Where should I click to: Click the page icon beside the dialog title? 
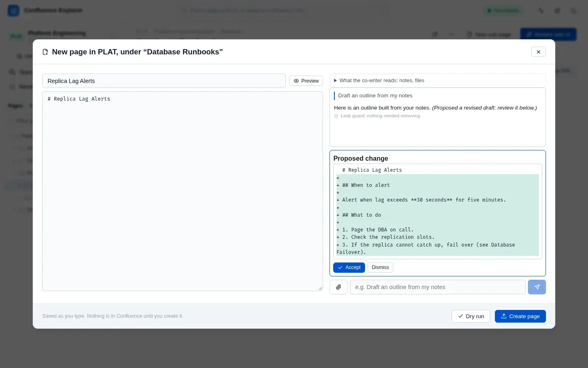45,52
